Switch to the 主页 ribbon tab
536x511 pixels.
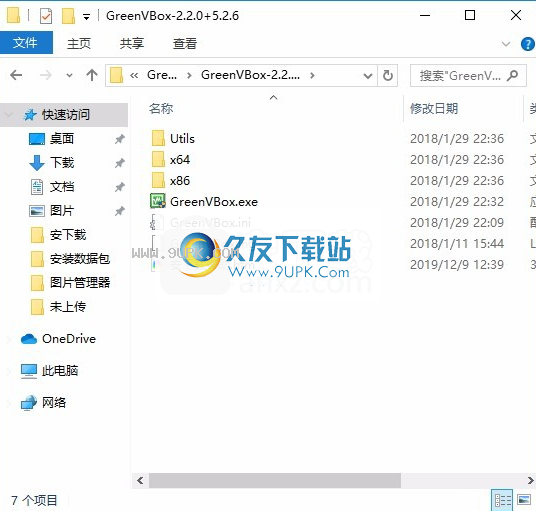pyautogui.click(x=79, y=43)
